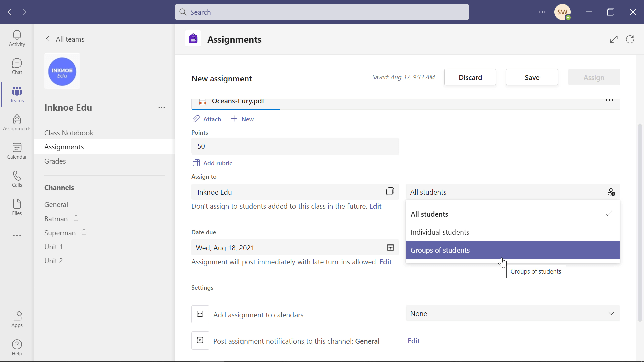Toggle checkmark on All students
This screenshot has width=644, height=362.
point(609,214)
